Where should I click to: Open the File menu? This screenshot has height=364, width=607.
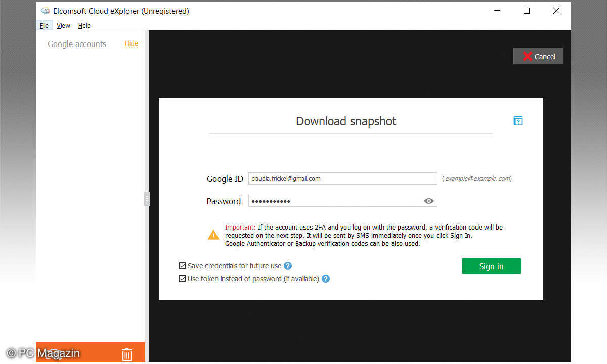point(44,26)
